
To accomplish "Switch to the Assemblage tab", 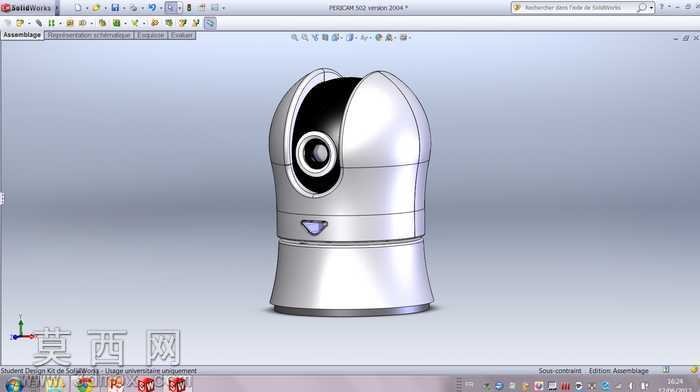I will 22,35.
